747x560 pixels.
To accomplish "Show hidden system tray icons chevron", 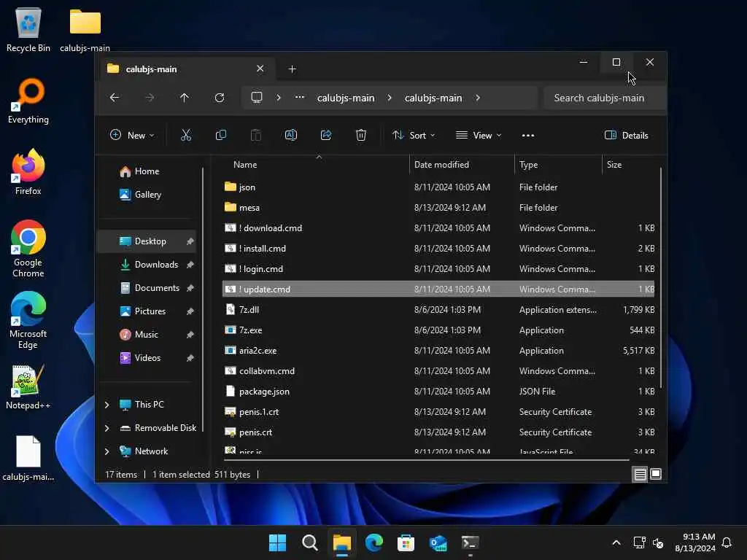I will point(616,542).
